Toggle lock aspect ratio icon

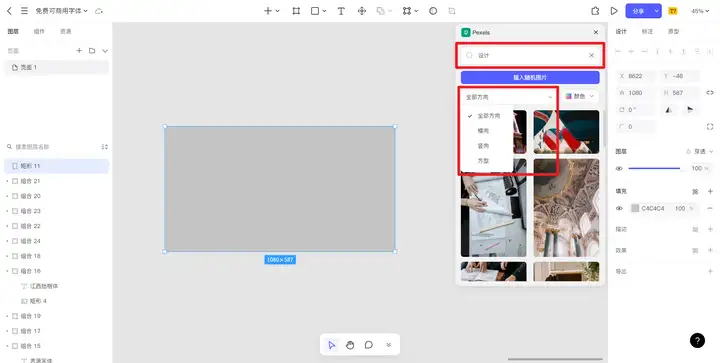[x=710, y=93]
